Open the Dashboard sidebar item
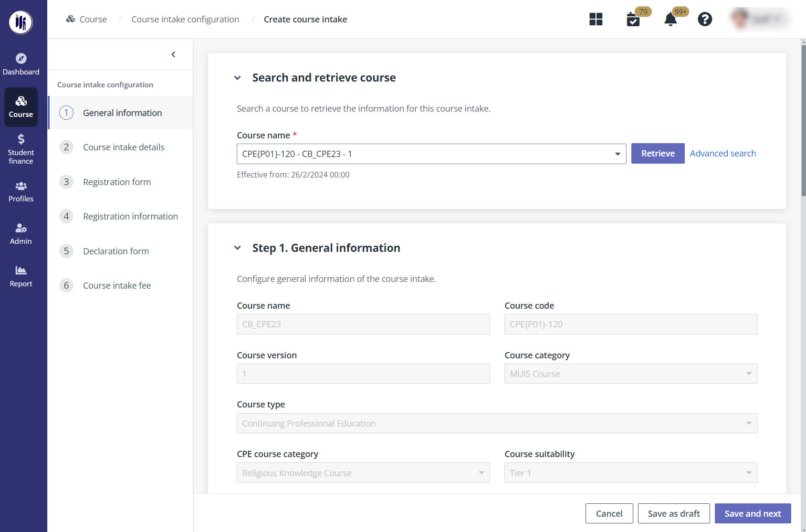 (x=21, y=64)
